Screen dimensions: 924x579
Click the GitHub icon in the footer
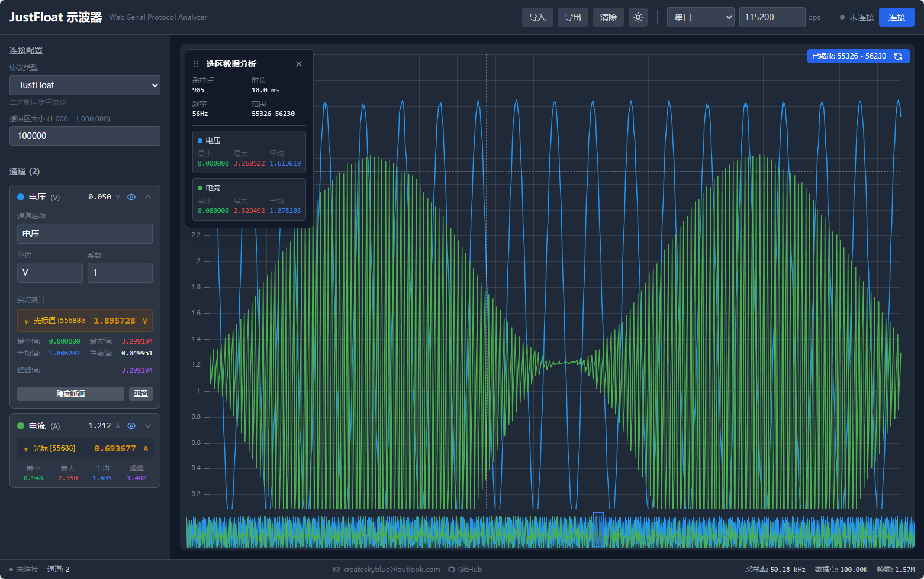point(452,570)
